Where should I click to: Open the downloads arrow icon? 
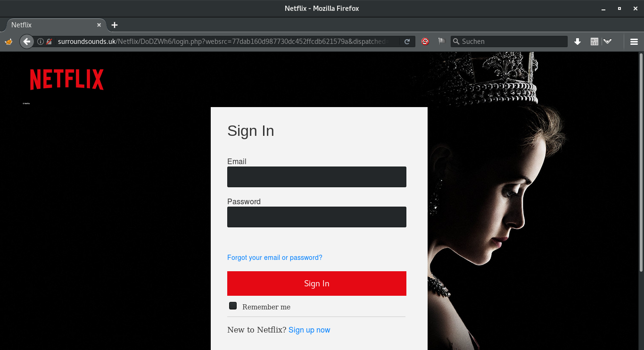click(x=577, y=42)
